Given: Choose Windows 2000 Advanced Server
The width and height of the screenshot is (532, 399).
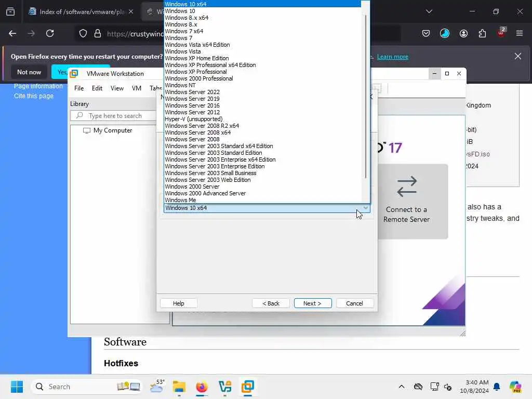Looking at the screenshot, I should coord(262,193).
